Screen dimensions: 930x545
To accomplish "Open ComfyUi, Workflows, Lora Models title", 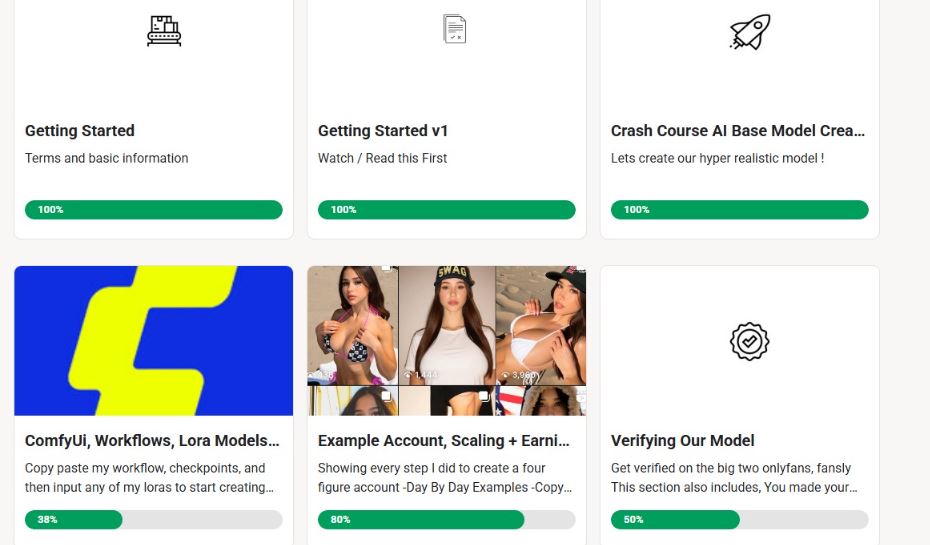I will tap(152, 441).
